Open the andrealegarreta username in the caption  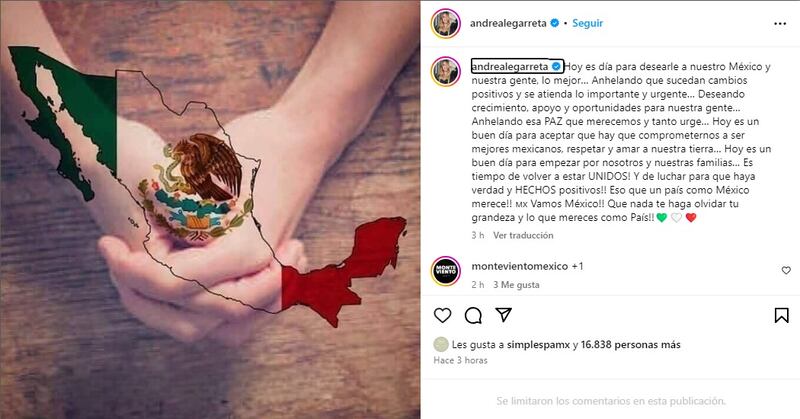(510, 66)
